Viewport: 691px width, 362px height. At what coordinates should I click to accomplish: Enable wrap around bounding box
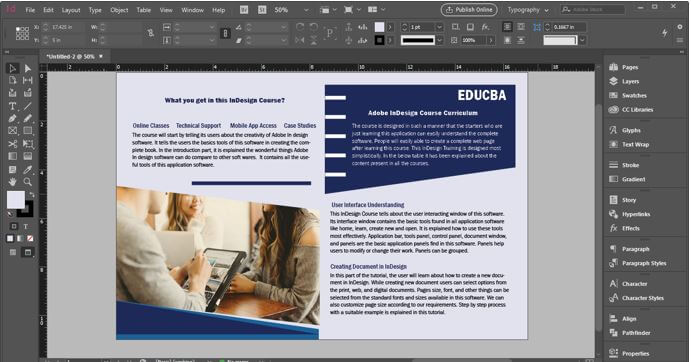coord(520,27)
